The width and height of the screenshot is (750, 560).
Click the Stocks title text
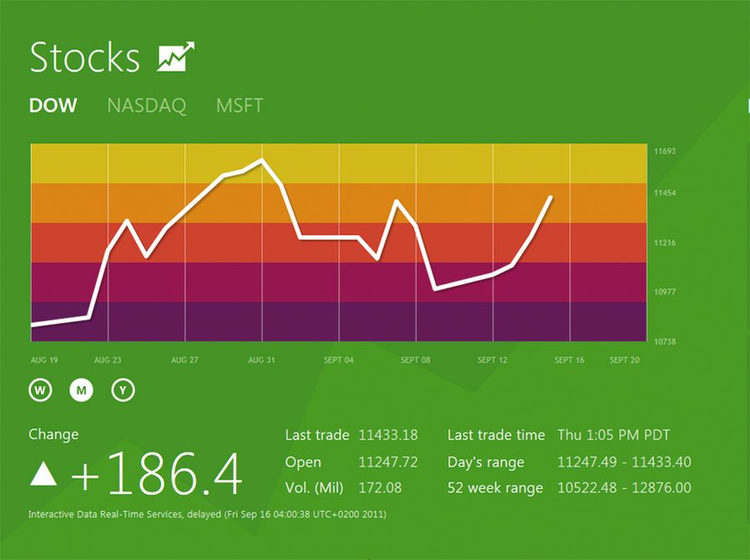85,57
